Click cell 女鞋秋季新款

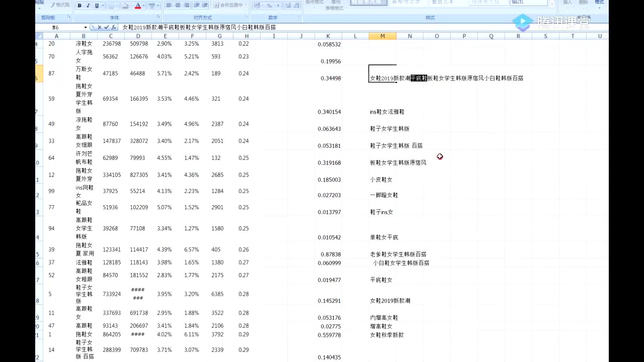(x=386, y=335)
